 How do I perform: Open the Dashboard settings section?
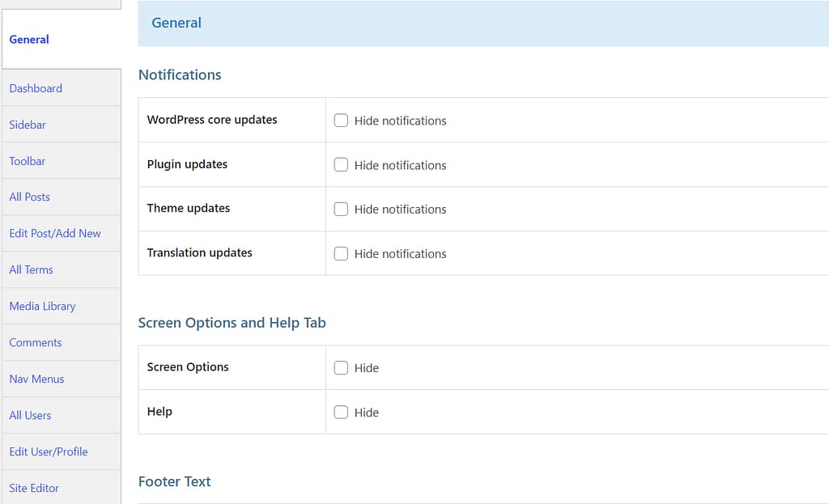(x=36, y=88)
